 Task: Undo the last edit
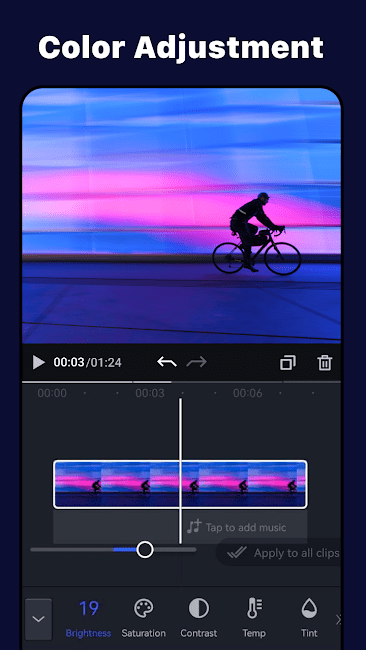(167, 362)
